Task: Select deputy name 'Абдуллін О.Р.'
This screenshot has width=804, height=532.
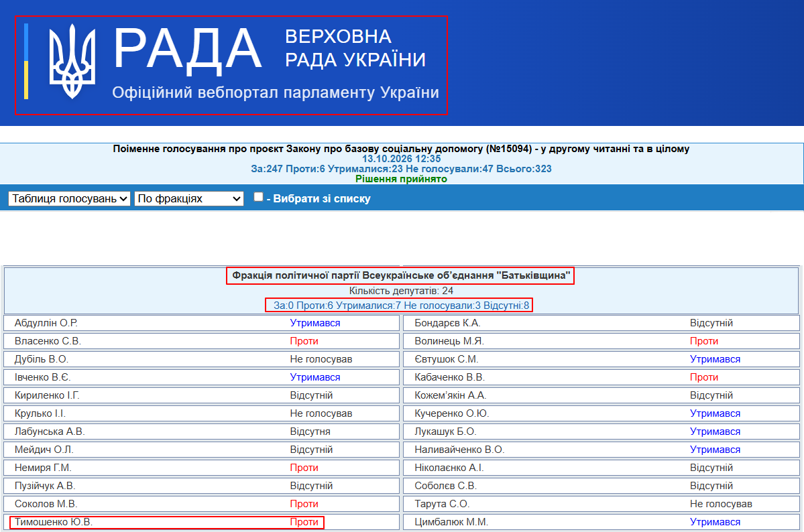Action: pyautogui.click(x=46, y=323)
